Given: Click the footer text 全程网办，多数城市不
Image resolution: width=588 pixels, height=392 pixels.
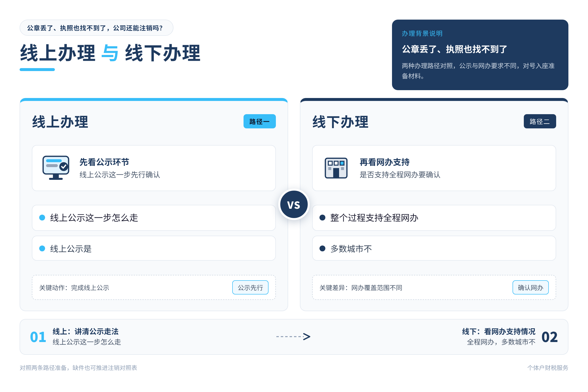Looking at the screenshot, I should 501,342.
